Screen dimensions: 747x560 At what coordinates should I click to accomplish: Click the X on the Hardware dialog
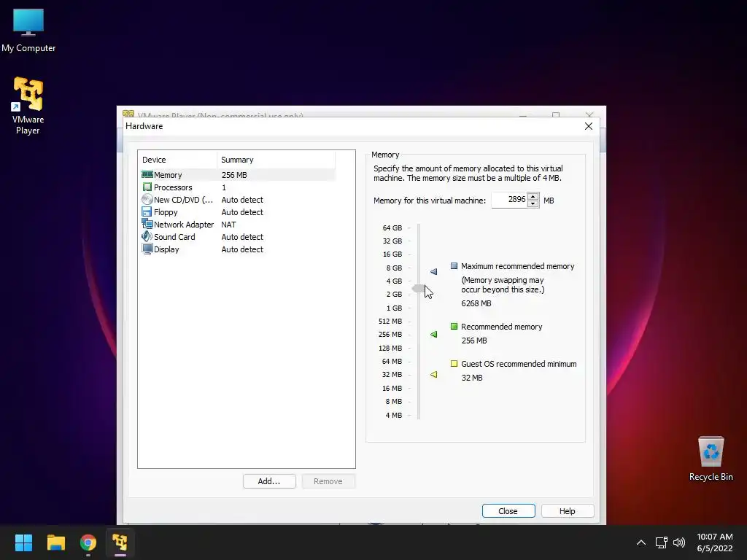click(x=589, y=126)
